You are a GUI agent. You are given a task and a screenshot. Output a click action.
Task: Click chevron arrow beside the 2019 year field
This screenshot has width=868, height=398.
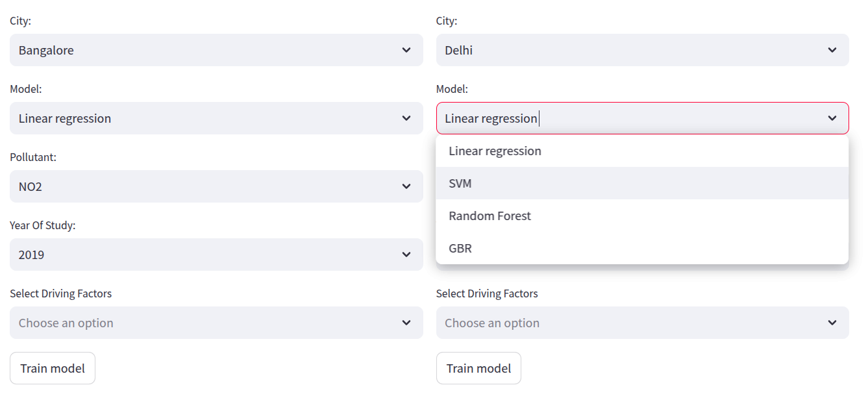tap(406, 255)
